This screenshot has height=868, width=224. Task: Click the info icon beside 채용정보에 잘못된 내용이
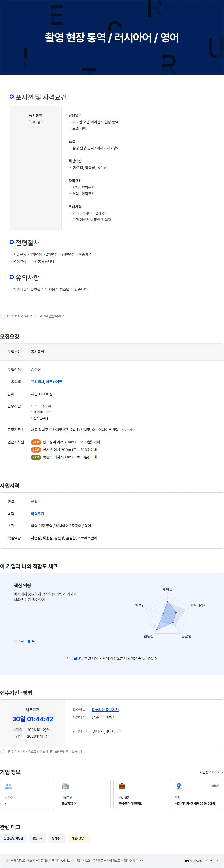pyautogui.click(x=3, y=316)
